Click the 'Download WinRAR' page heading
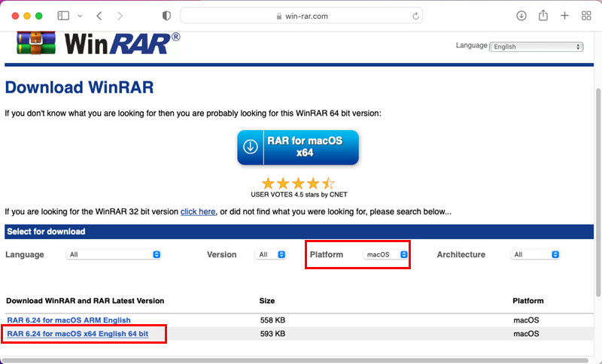 [x=79, y=87]
